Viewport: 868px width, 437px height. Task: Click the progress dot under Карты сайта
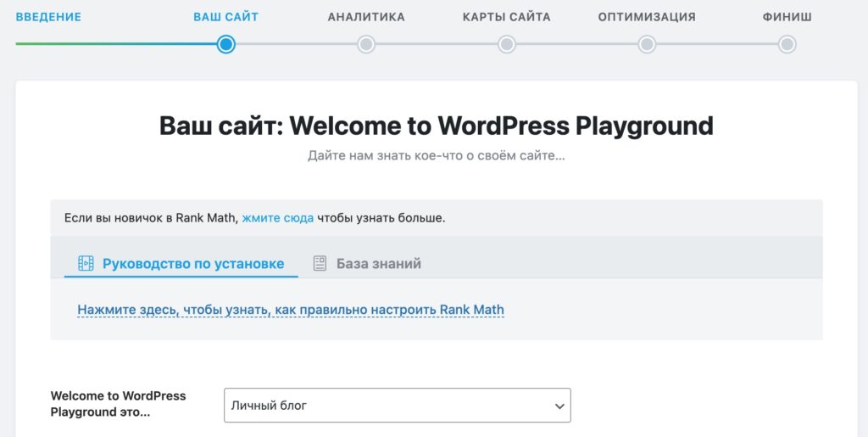click(x=507, y=44)
